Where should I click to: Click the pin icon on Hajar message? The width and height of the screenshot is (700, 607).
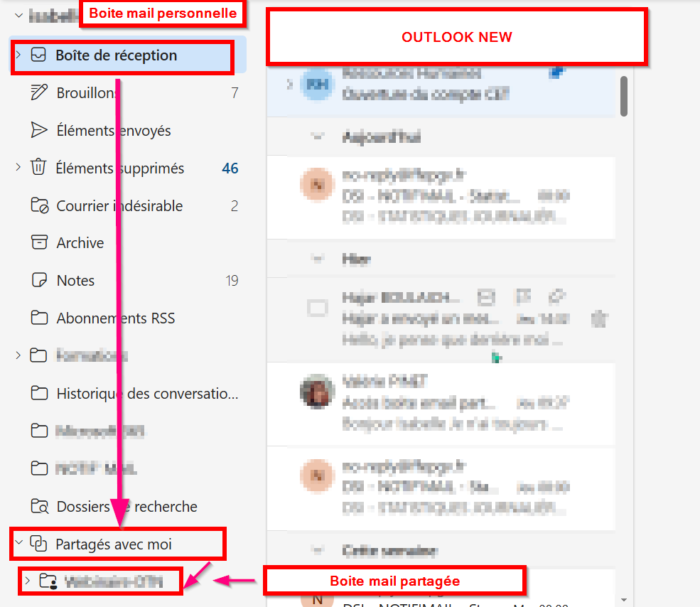pyautogui.click(x=557, y=296)
